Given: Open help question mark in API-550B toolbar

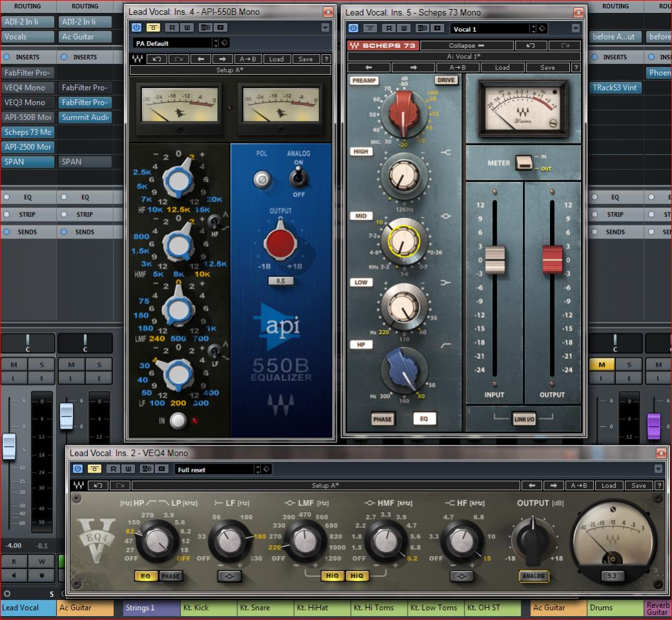Looking at the screenshot, I should (x=326, y=59).
